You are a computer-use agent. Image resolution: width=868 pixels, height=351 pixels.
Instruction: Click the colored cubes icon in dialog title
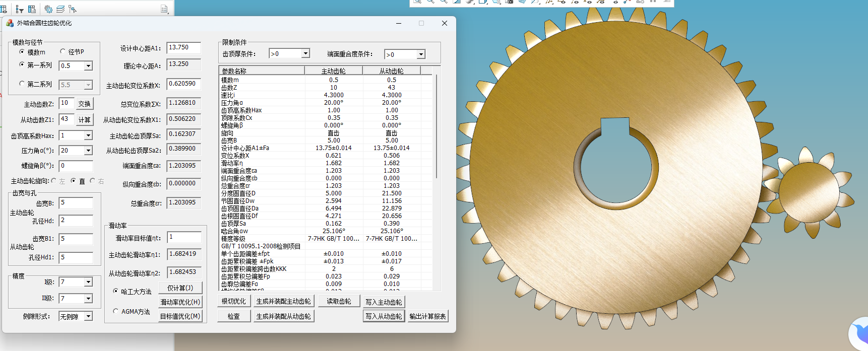[10, 23]
